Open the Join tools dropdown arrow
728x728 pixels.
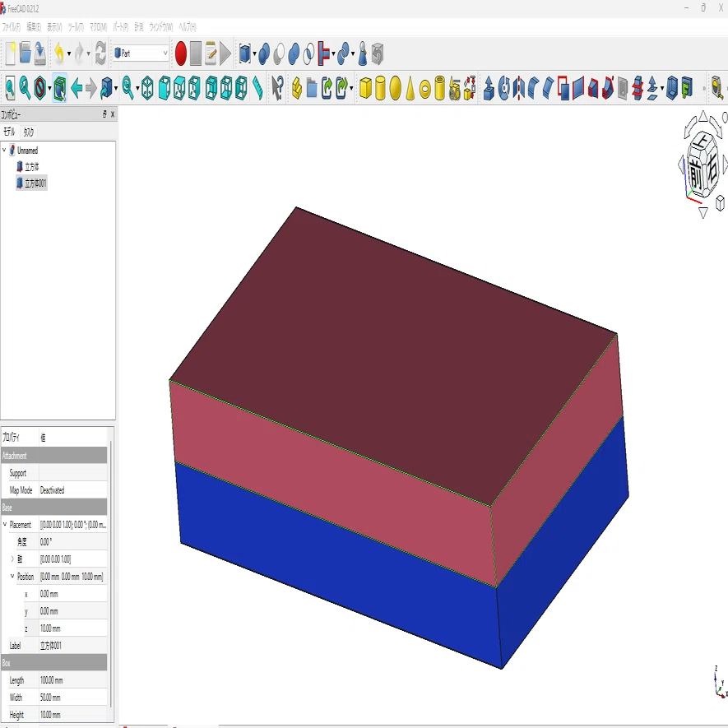pyautogui.click(x=334, y=53)
